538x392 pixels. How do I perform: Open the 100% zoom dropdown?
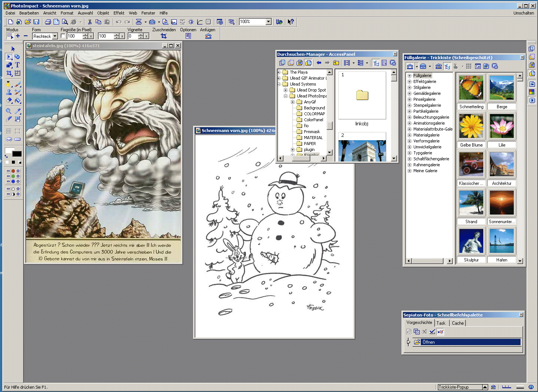(269, 22)
